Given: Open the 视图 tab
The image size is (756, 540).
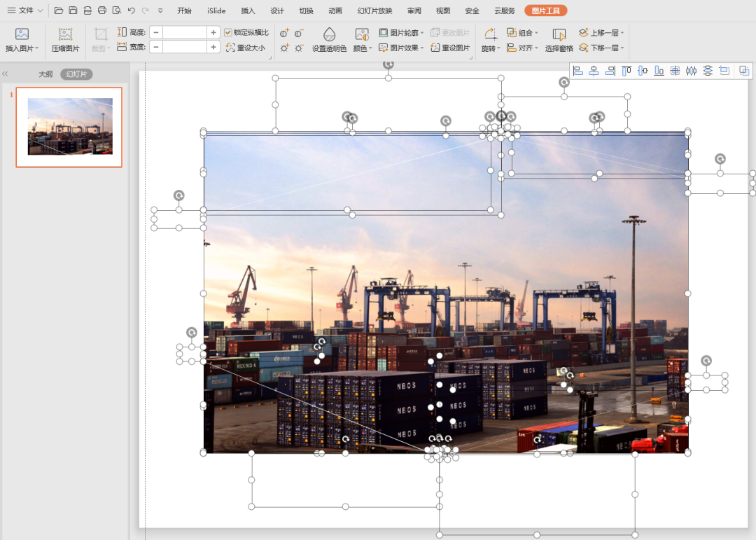Looking at the screenshot, I should (x=442, y=11).
